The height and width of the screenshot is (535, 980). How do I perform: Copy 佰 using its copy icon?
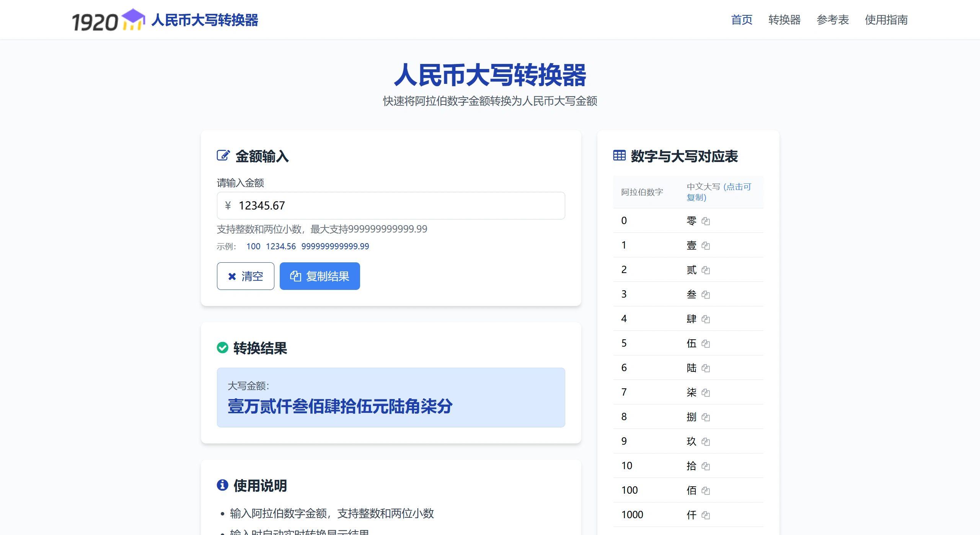click(706, 491)
